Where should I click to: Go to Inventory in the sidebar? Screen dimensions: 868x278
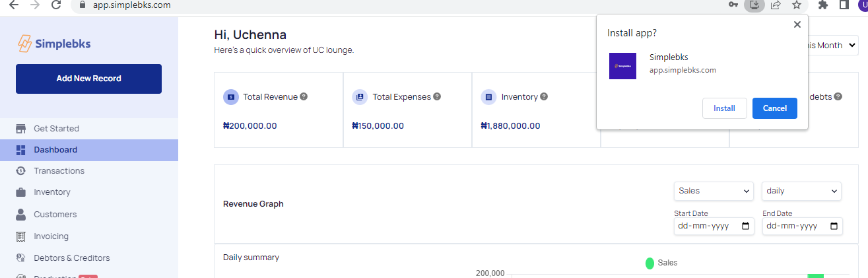tap(51, 192)
